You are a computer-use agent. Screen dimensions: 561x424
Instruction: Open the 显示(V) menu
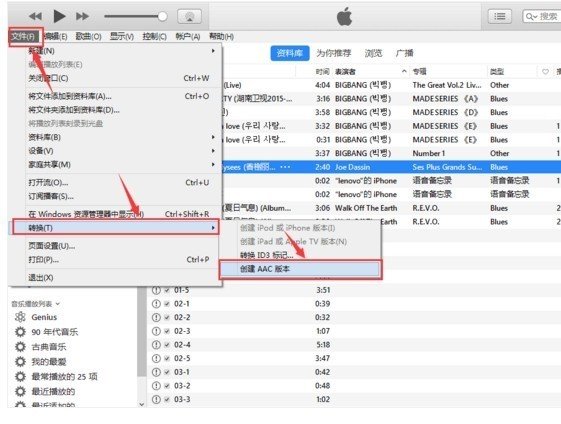click(122, 36)
